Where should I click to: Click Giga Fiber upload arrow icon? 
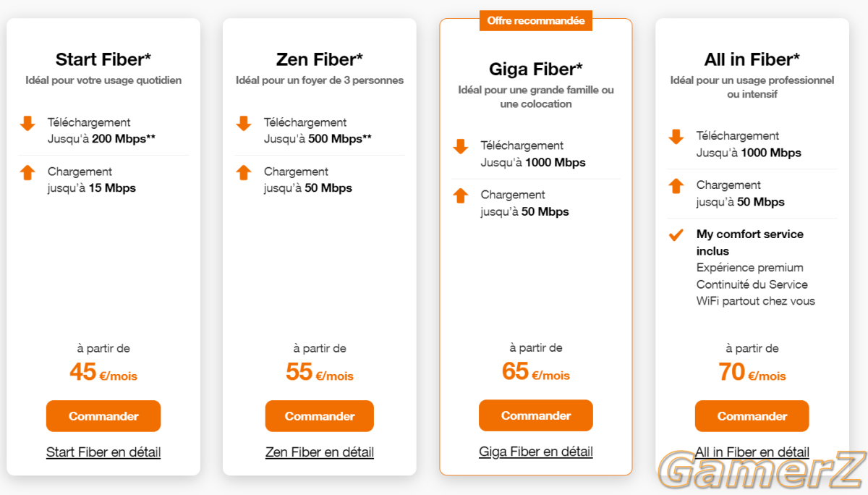click(x=461, y=195)
